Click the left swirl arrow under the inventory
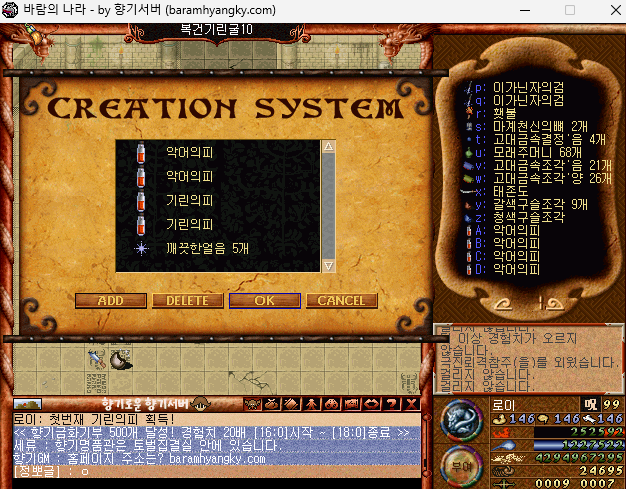 503,305
